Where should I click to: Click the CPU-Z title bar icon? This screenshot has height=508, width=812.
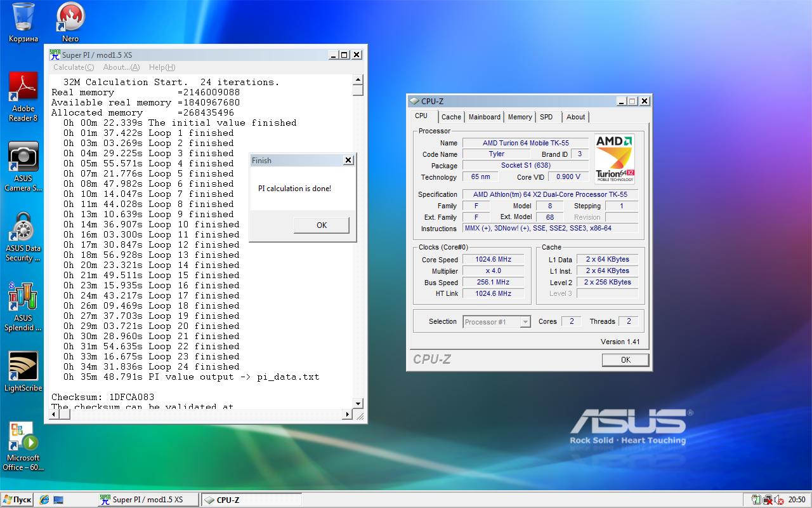pos(414,100)
